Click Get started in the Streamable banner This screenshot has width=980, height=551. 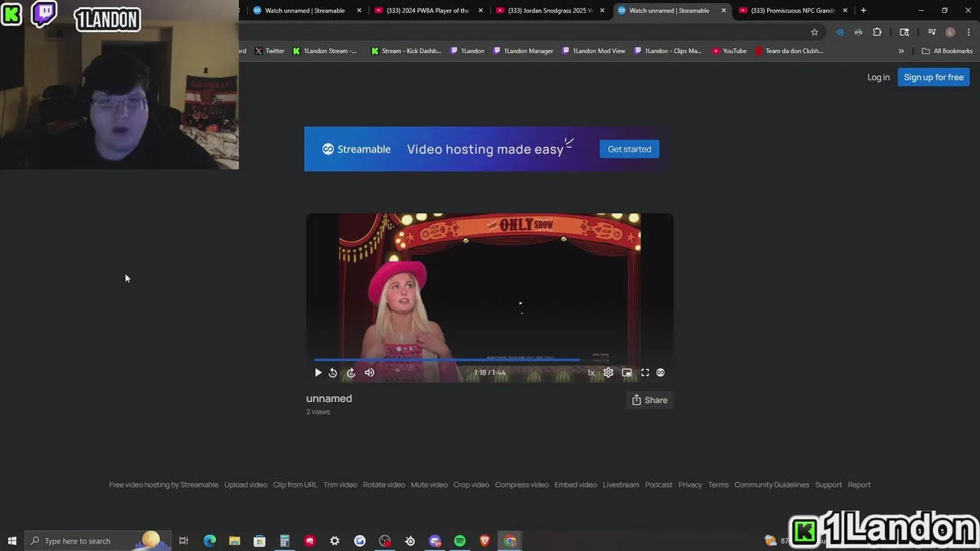(x=629, y=149)
